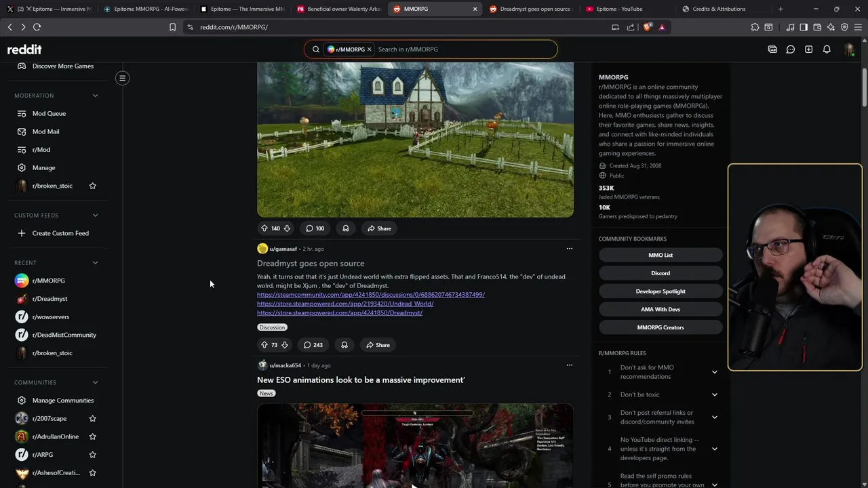868x488 pixels.
Task: Favorite r/broken_stoic in Moderation section
Action: point(93,186)
